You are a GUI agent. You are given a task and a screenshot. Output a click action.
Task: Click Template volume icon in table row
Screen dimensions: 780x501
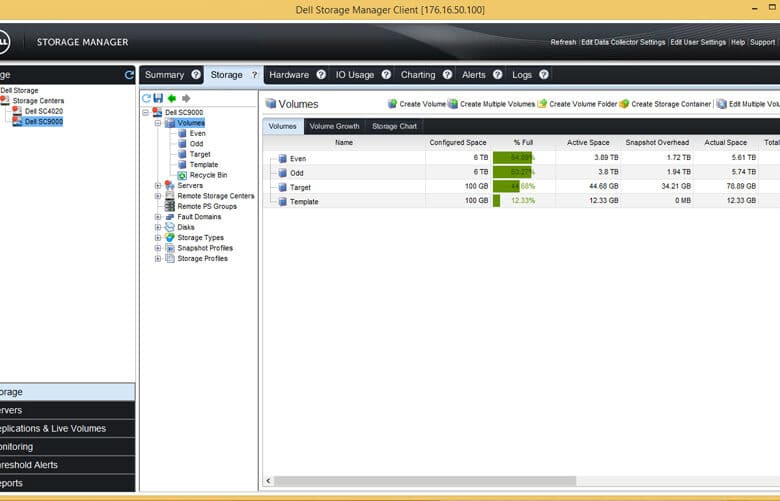pyautogui.click(x=283, y=201)
